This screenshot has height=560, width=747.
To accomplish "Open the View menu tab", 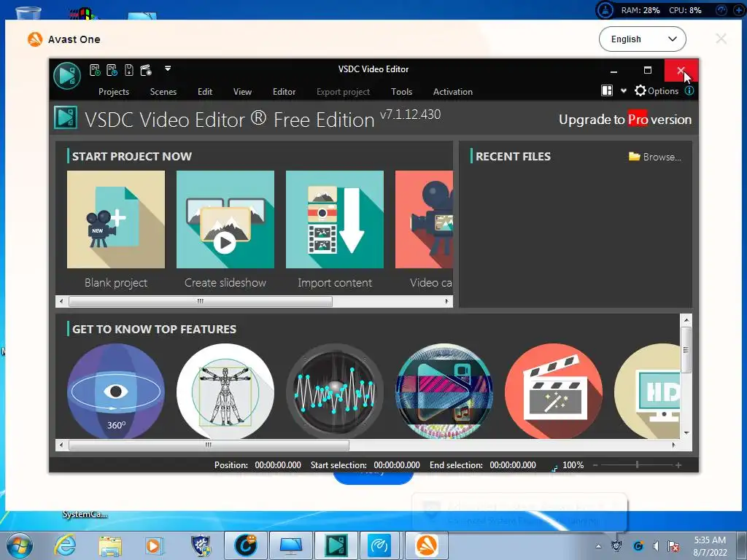I will pos(242,92).
